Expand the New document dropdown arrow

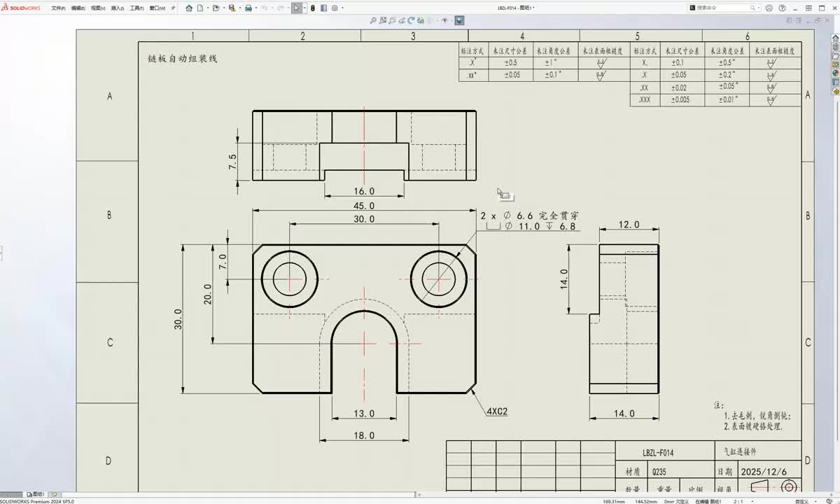pyautogui.click(x=208, y=8)
